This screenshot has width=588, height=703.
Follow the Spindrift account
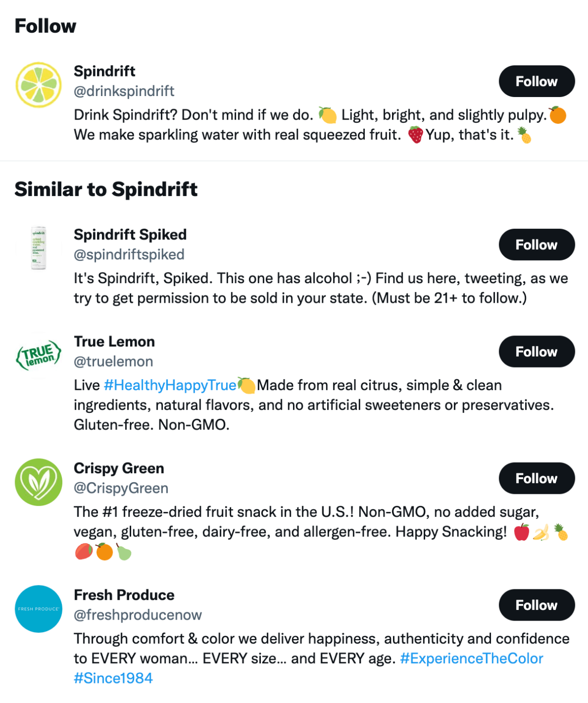pyautogui.click(x=536, y=81)
